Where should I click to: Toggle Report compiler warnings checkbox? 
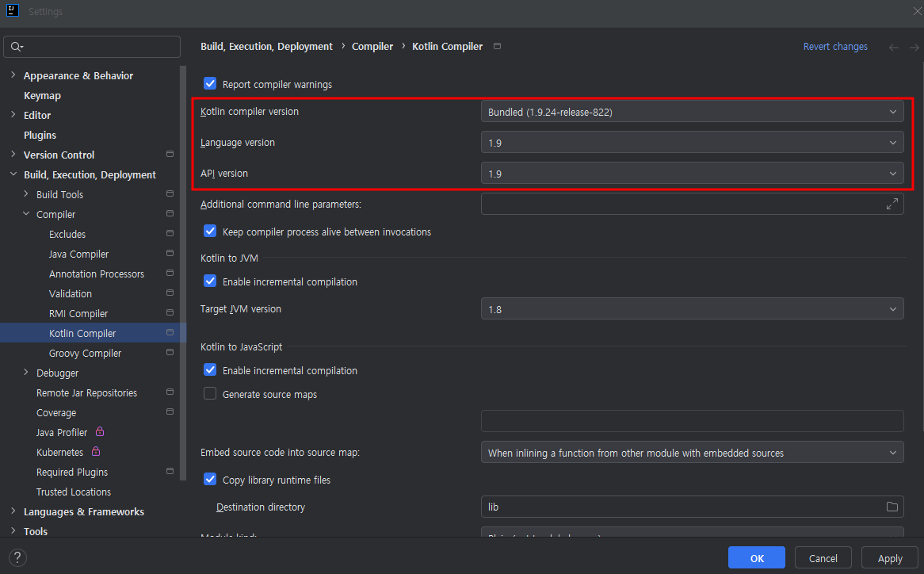coord(210,84)
